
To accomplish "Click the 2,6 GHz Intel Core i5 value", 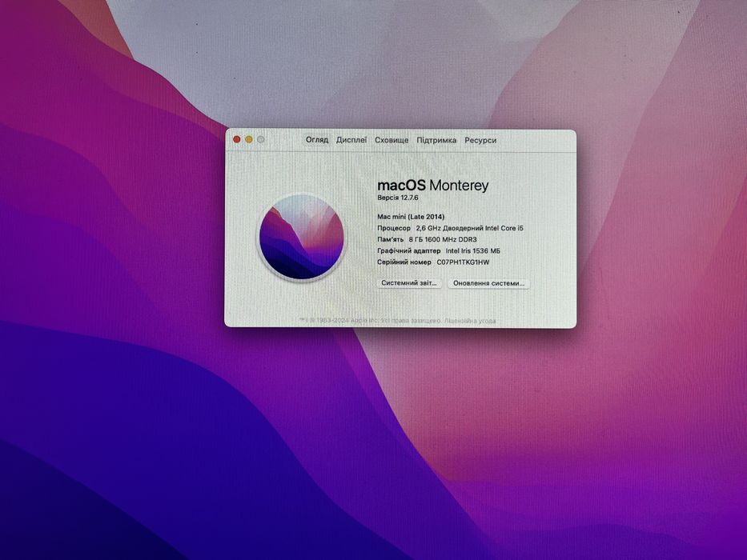I will 470,228.
